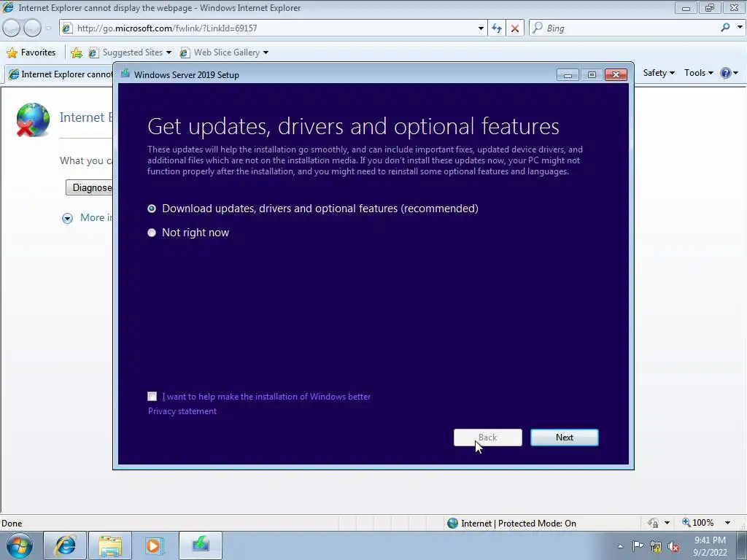Open status bar security dropdown arrow
The width and height of the screenshot is (747, 560).
point(667,523)
